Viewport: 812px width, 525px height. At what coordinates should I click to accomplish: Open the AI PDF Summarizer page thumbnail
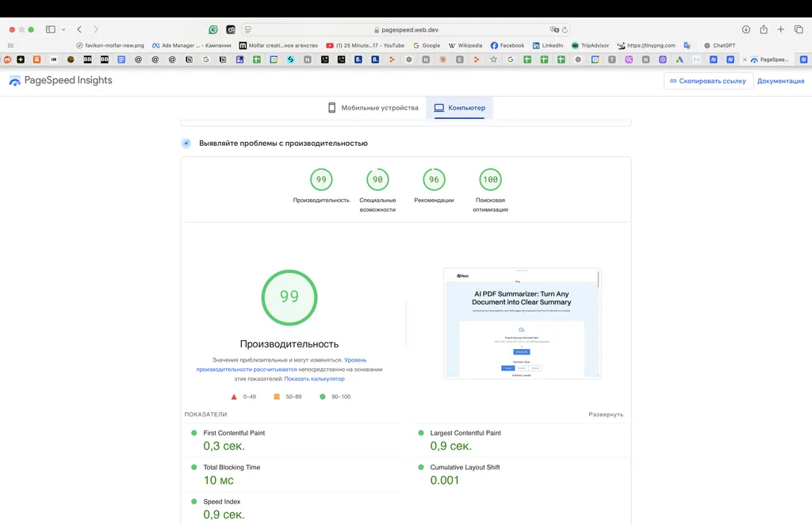click(x=523, y=324)
